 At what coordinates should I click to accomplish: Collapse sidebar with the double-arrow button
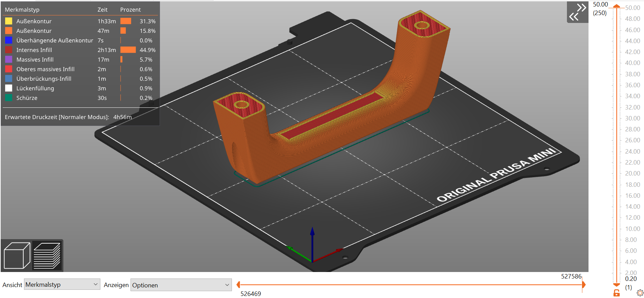[578, 12]
